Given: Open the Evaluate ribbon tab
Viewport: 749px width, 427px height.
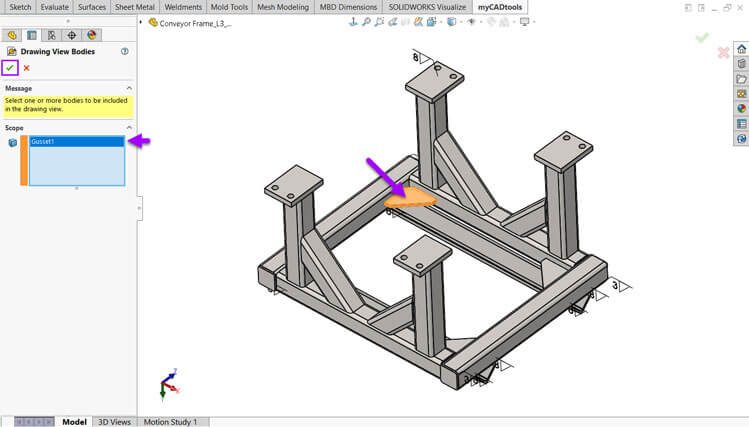Looking at the screenshot, I should (x=54, y=7).
